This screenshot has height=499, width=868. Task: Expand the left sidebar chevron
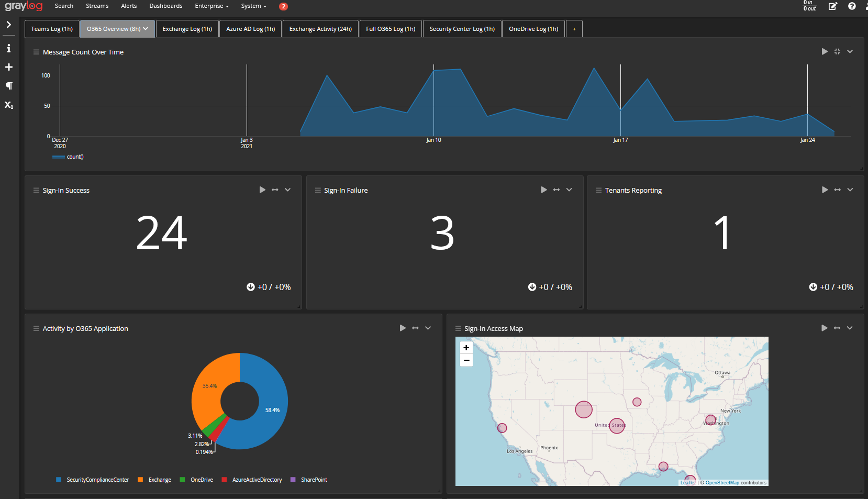(x=9, y=25)
